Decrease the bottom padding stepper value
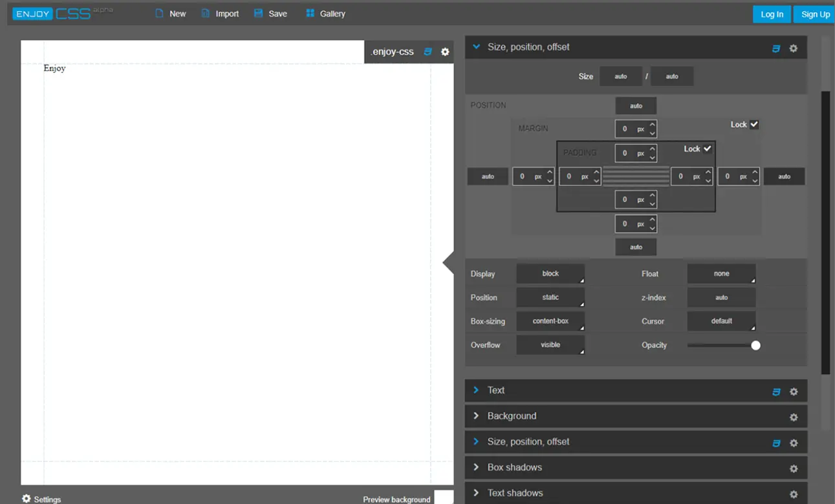The image size is (835, 504). click(x=652, y=204)
